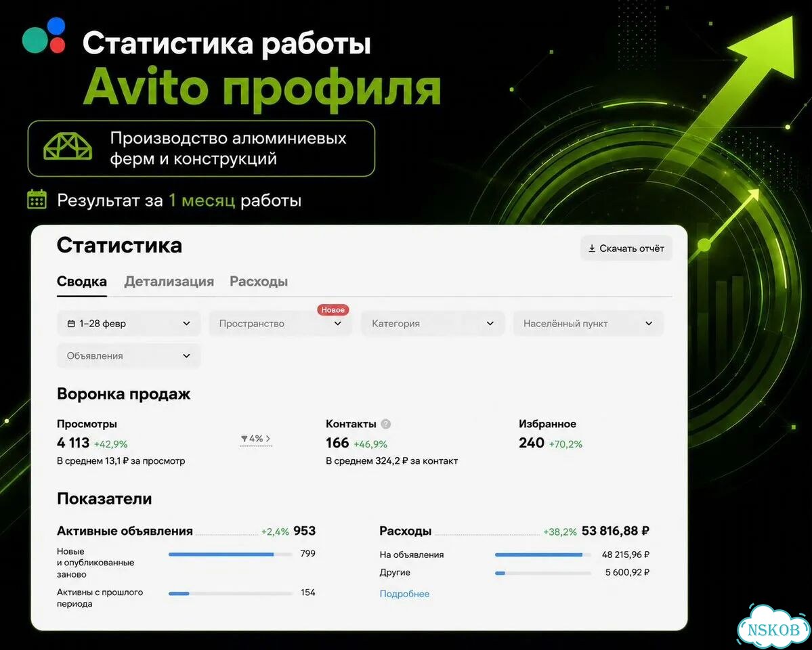Switch to the Расходы tab
The height and width of the screenshot is (650, 812).
point(259,282)
